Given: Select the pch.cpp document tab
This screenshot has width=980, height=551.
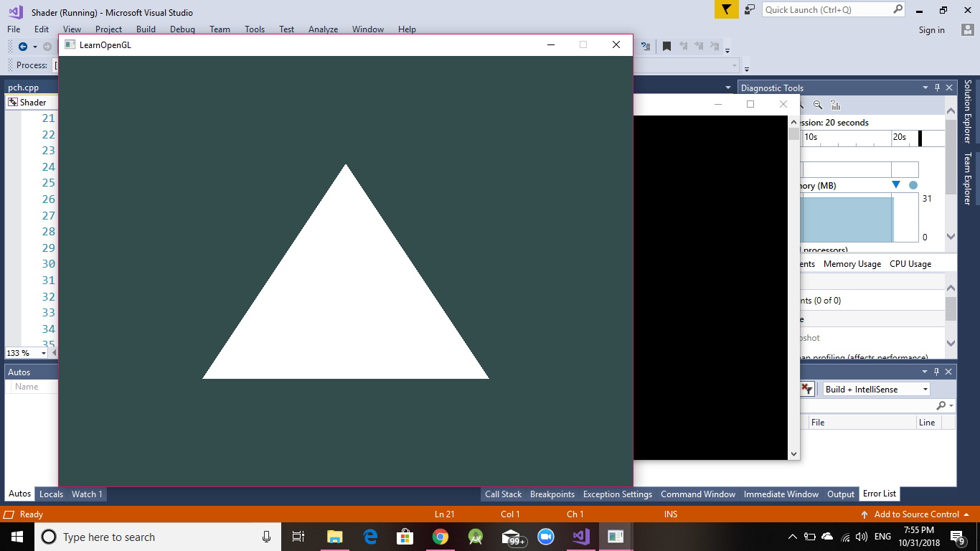Looking at the screenshot, I should (x=23, y=88).
